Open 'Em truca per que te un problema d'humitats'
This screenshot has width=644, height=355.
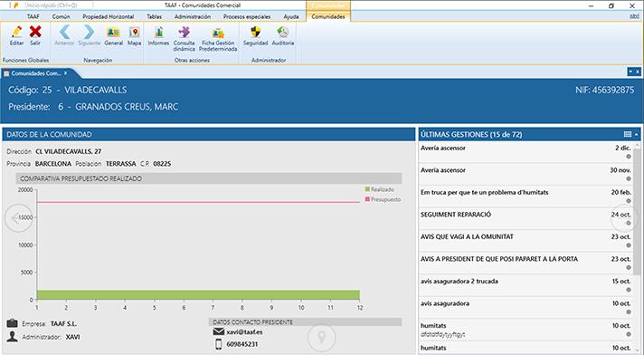click(526, 197)
